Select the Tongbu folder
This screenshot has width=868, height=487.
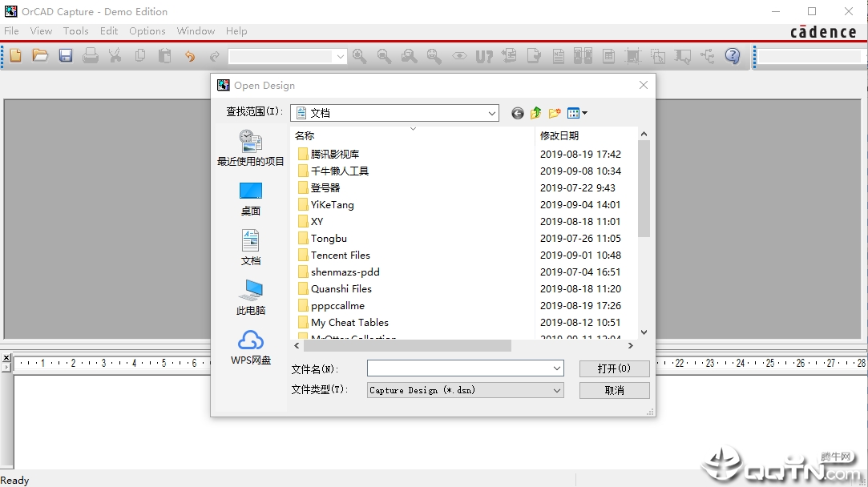tap(323, 239)
